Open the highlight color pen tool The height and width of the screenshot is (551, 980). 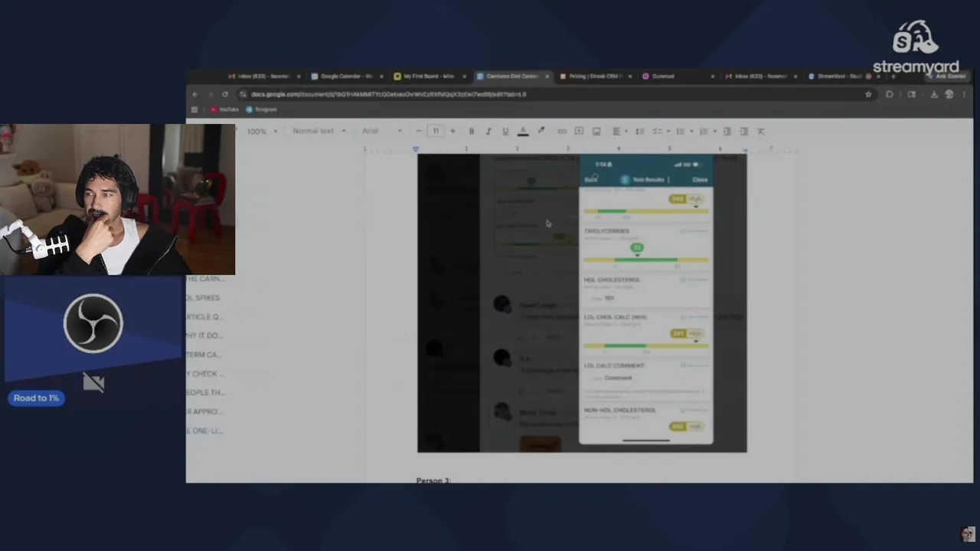541,131
